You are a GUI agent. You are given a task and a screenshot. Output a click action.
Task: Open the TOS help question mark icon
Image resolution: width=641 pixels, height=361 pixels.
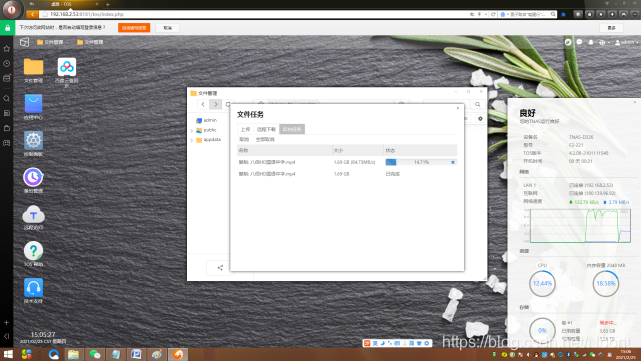(33, 251)
